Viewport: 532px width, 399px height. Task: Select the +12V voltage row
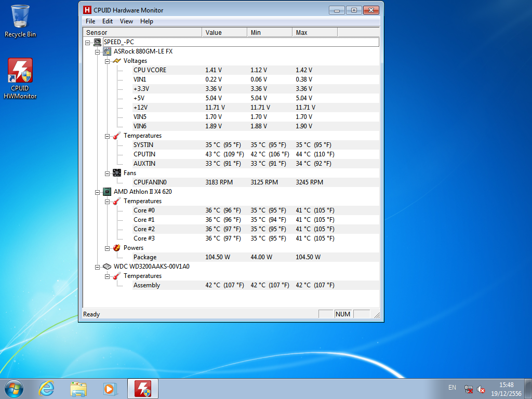[x=256, y=107]
